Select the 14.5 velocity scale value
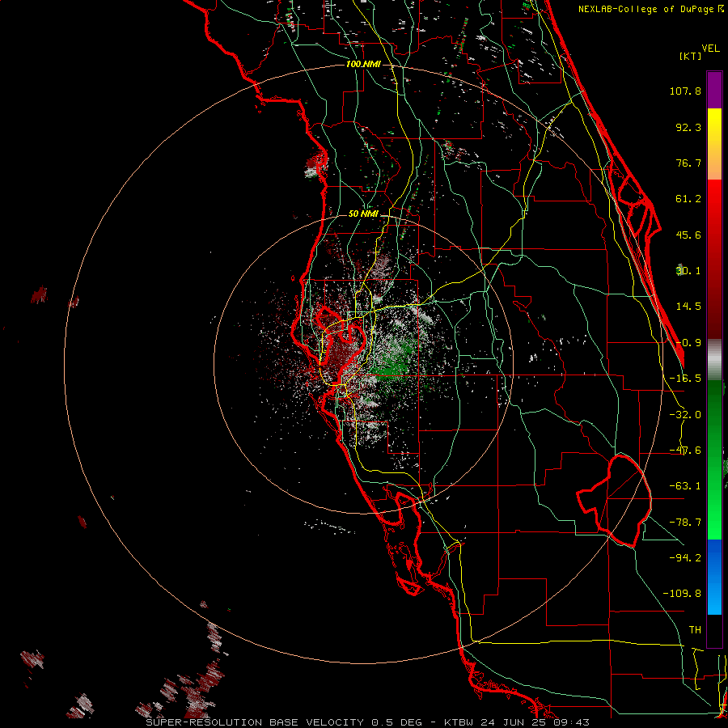Viewport: 728px width, 728px height. pyautogui.click(x=688, y=307)
